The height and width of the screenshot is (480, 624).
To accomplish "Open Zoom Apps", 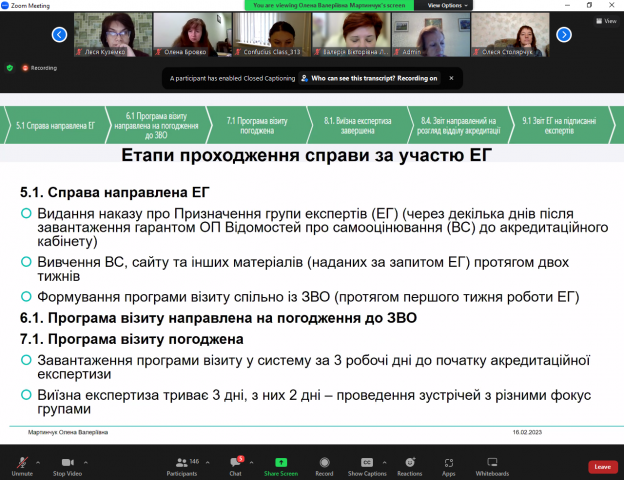I will tap(449, 464).
